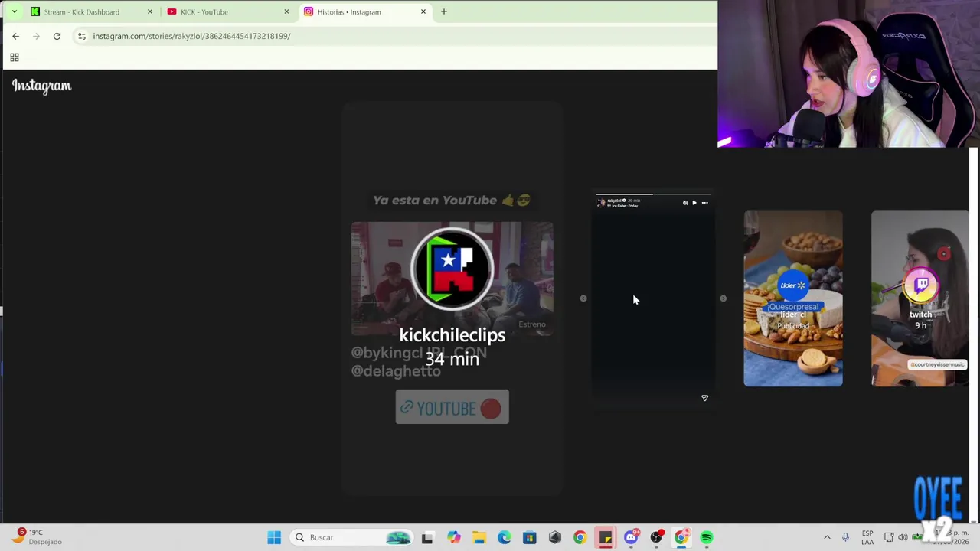This screenshot has width=980, height=551.
Task: Click the Instagram logo
Action: click(41, 86)
